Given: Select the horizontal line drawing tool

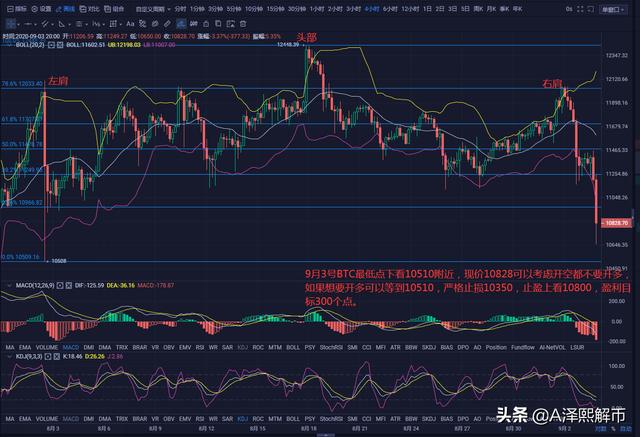Looking at the screenshot, I should point(28,24).
